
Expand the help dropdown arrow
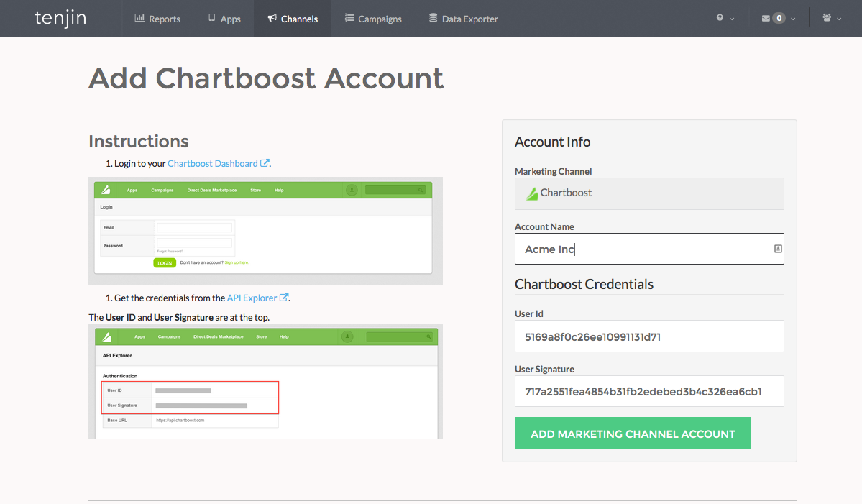(732, 19)
